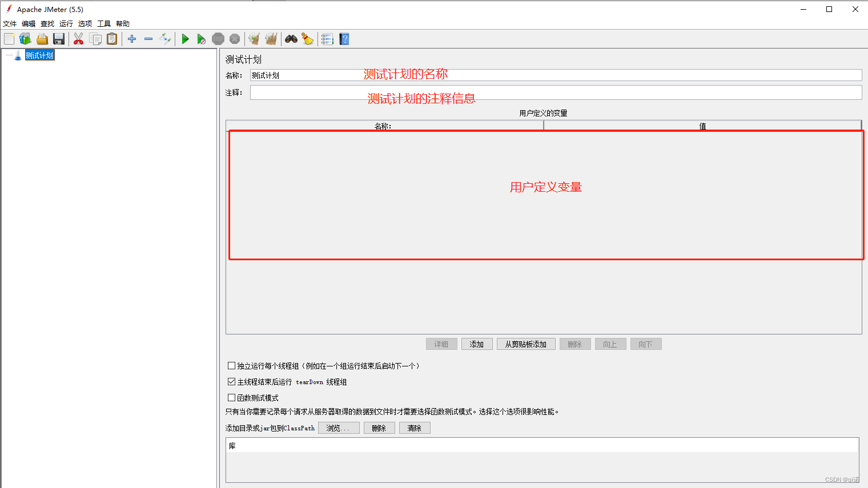Start the test with green arrow
This screenshot has width=868, height=488.
pos(185,39)
